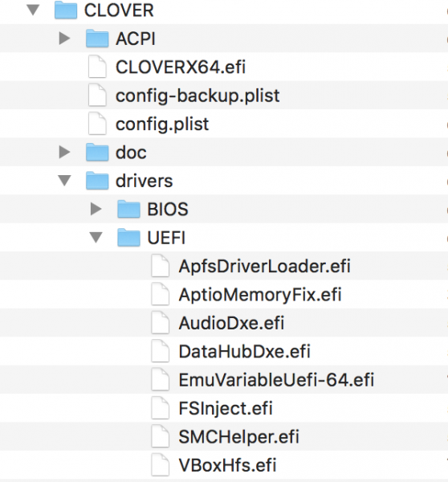The height and width of the screenshot is (482, 448).
Task: Select the FSInject.efi file name
Action: [x=226, y=409]
